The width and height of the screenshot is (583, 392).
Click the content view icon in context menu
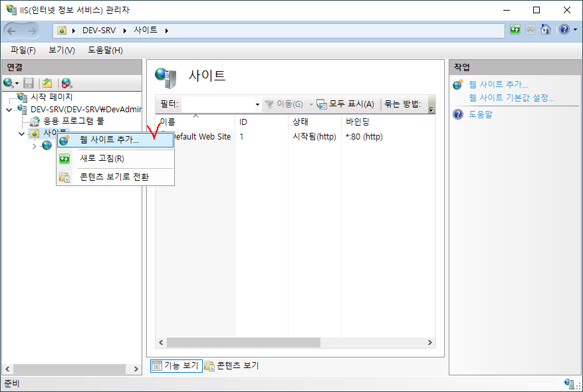coord(64,177)
